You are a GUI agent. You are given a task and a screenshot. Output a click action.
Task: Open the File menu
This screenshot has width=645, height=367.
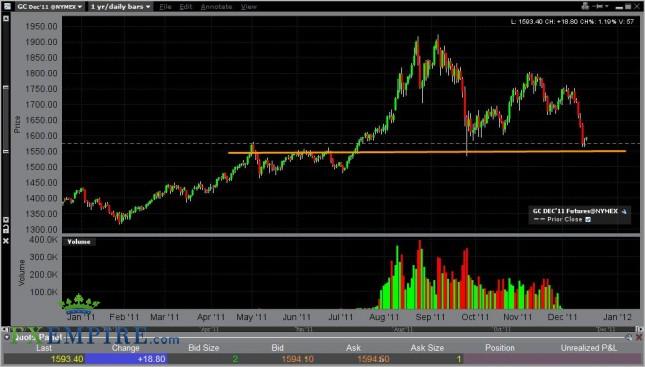[x=165, y=7]
